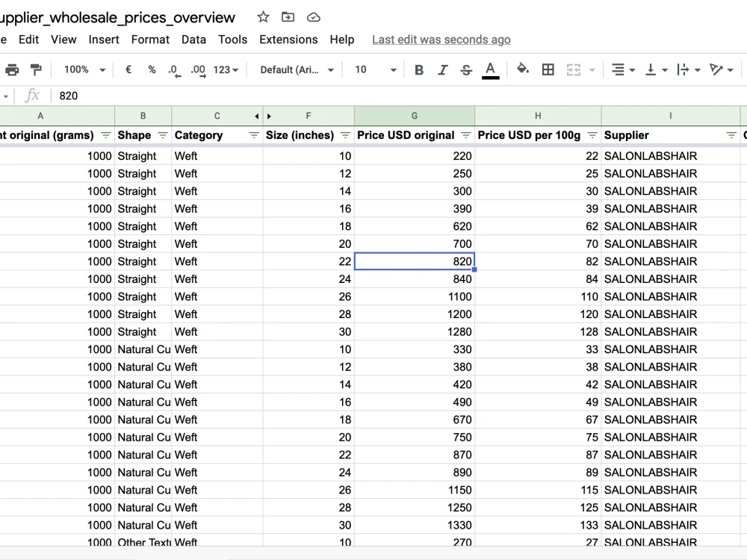Open merge cells options arrow

coord(592,70)
